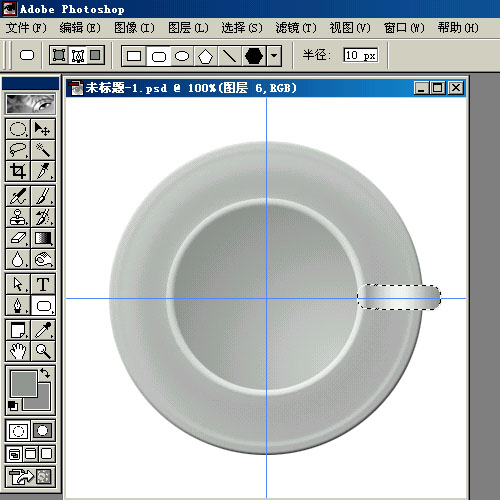
Task: Minimize the 未标题-1.psd document window
Action: (422, 88)
